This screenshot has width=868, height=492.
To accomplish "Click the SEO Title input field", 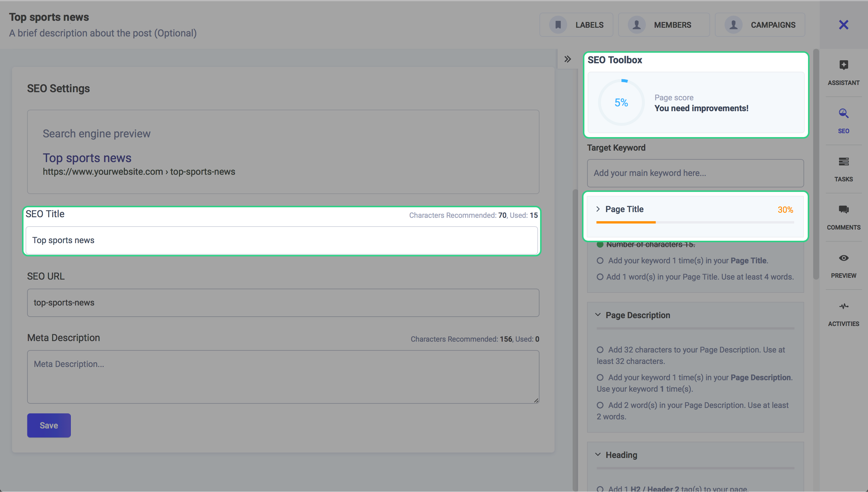I will (x=281, y=240).
